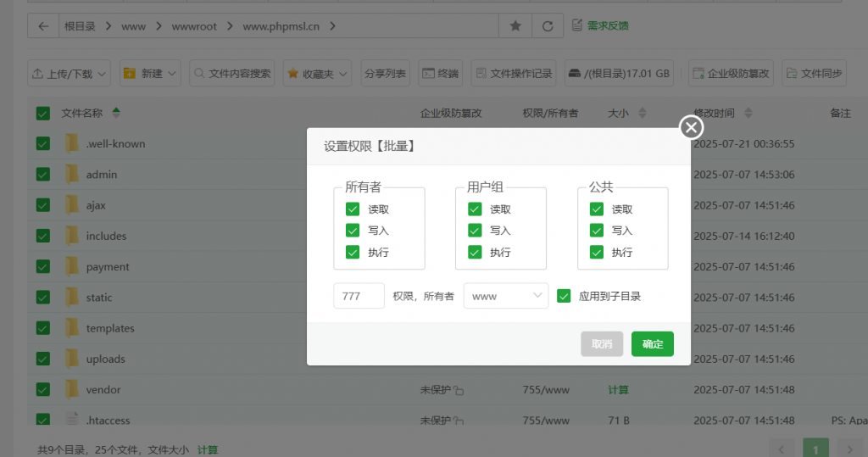Click page 1 pagination button
Screen dimensions: 868x457
(x=815, y=449)
